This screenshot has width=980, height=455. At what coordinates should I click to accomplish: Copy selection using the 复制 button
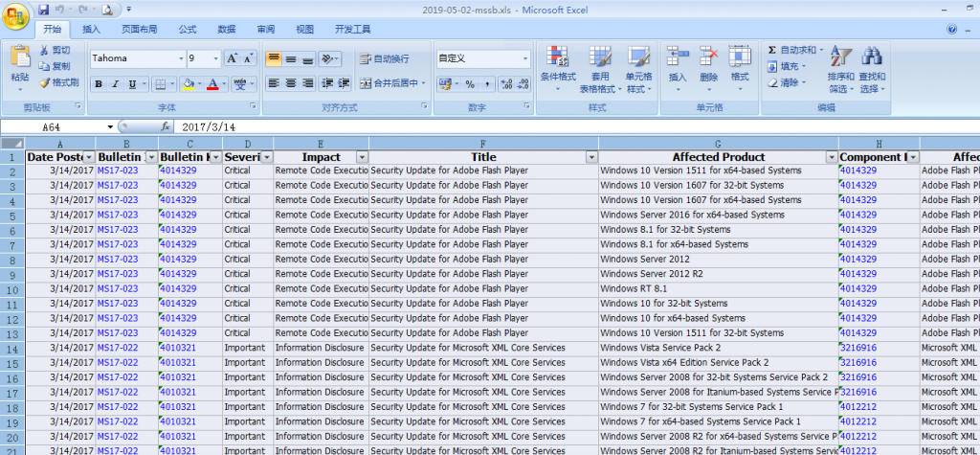(x=55, y=66)
